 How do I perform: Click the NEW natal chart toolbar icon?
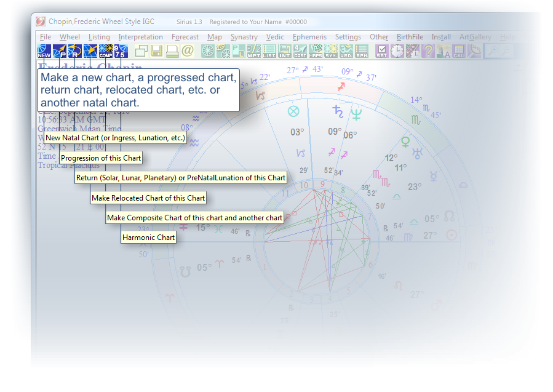coord(44,51)
